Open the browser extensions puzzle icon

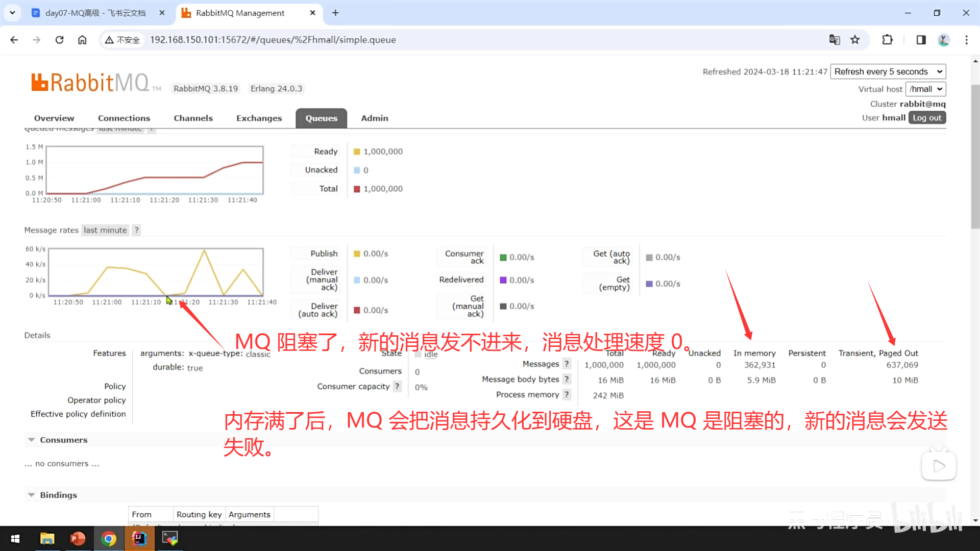pos(888,40)
